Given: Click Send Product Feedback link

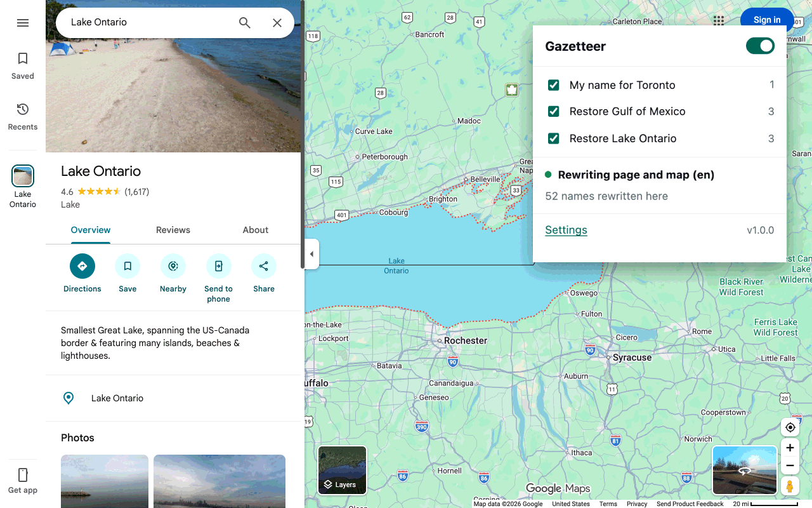Looking at the screenshot, I should point(690,504).
